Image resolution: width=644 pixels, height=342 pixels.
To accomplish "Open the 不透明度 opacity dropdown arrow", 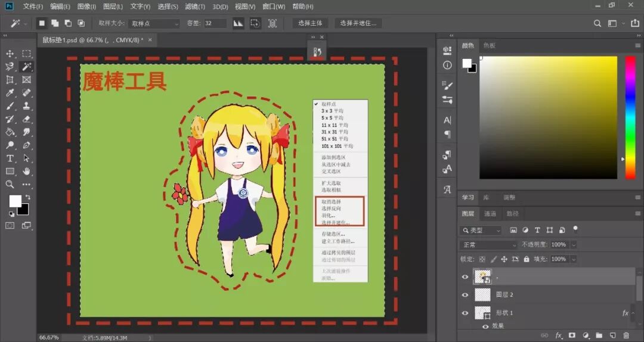I will pos(574,245).
